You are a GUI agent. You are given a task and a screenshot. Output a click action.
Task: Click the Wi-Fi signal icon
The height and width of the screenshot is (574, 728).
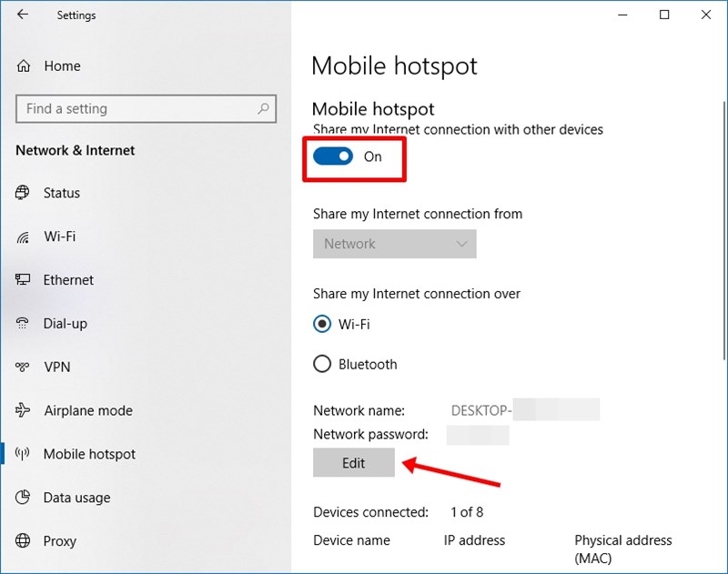click(23, 237)
